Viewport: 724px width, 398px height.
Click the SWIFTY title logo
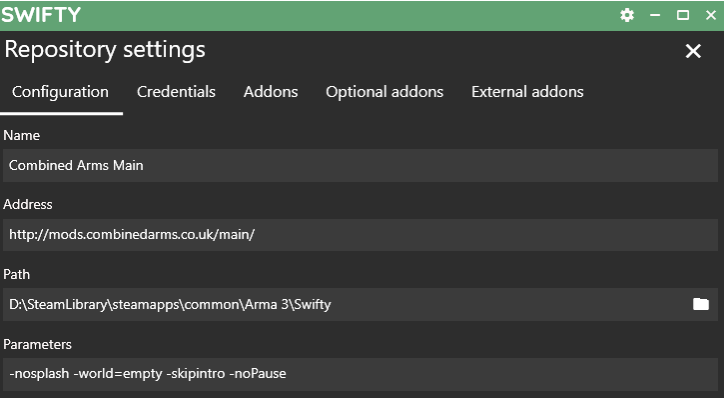coord(41,15)
